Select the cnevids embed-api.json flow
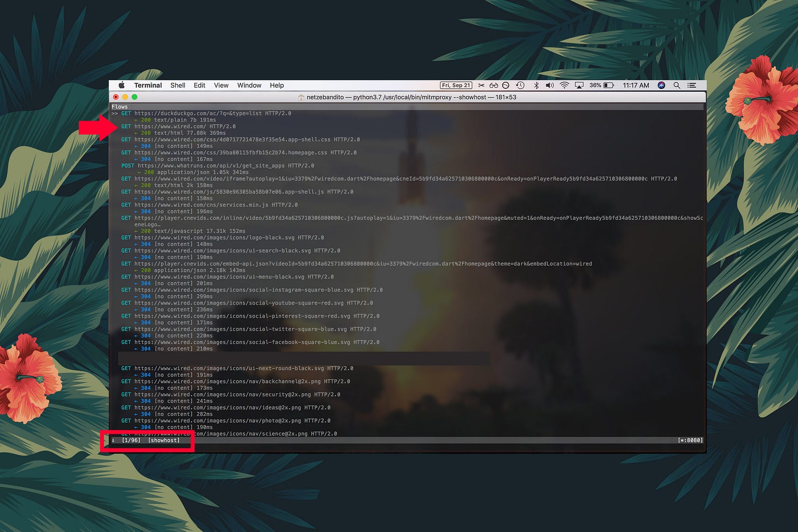 (357, 264)
